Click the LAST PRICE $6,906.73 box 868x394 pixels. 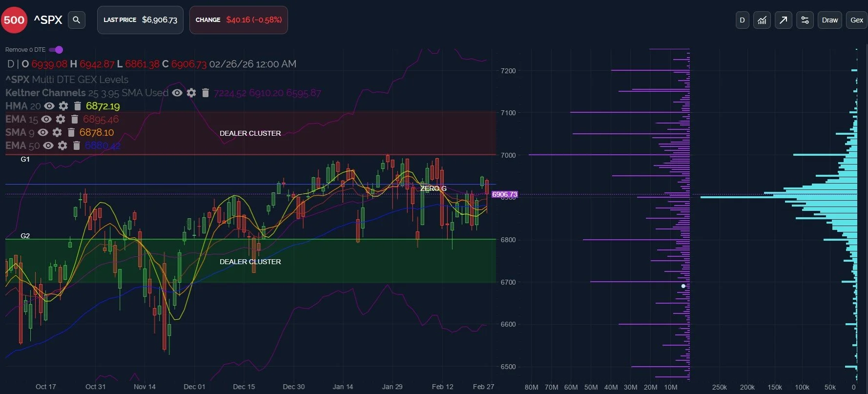(140, 20)
